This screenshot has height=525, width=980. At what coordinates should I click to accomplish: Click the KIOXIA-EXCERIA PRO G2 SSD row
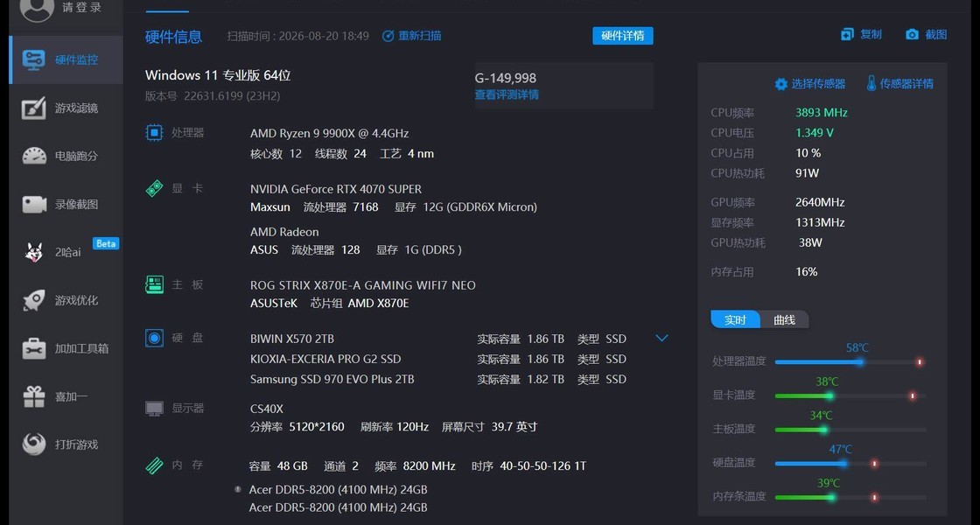click(437, 359)
